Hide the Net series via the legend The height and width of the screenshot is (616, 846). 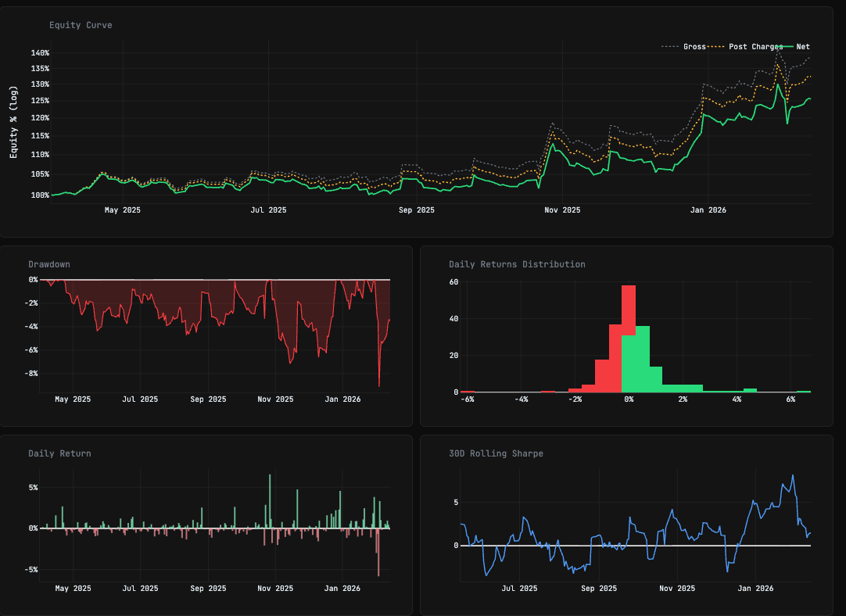point(802,47)
